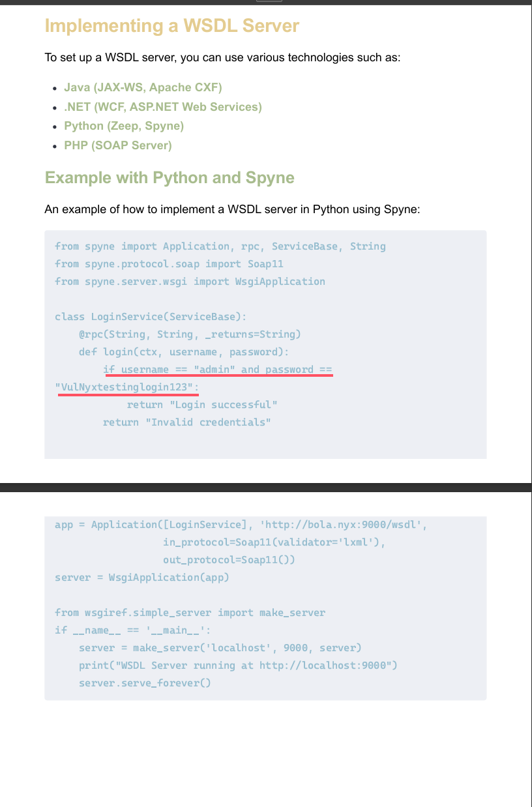
Task: Click the 'from spyne.server.wsgi import WsgiApplication' line
Action: click(x=190, y=282)
